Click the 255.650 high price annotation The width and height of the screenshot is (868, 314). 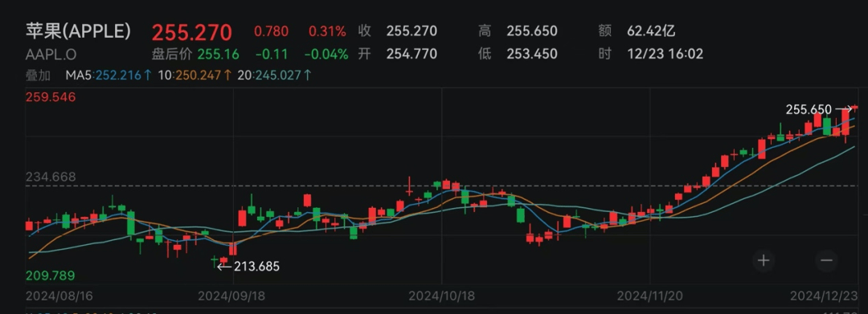(x=819, y=109)
